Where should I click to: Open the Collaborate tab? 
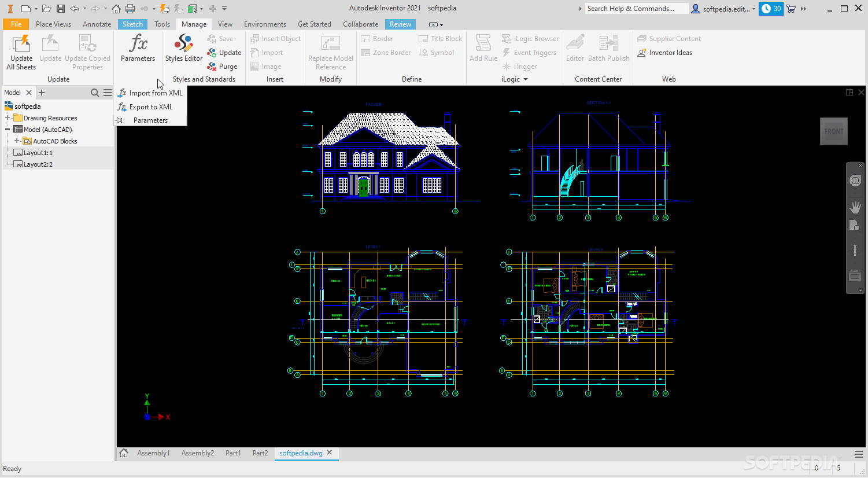click(360, 24)
